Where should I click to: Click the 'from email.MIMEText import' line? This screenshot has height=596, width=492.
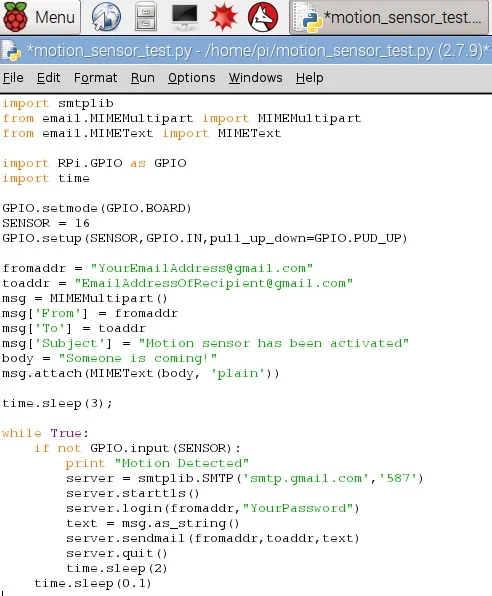point(142,133)
